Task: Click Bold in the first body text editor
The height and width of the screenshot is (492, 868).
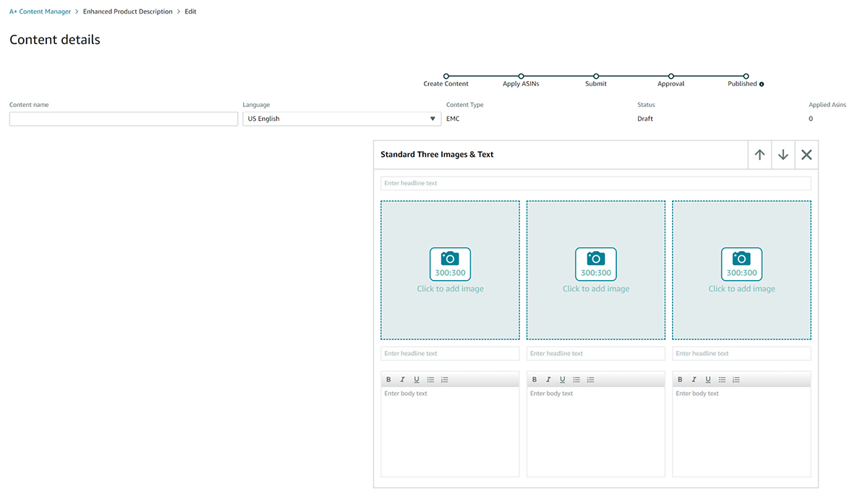Action: tap(388, 380)
